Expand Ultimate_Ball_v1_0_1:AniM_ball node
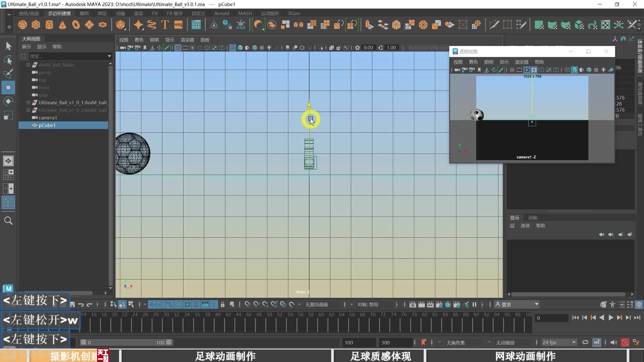 [28, 102]
